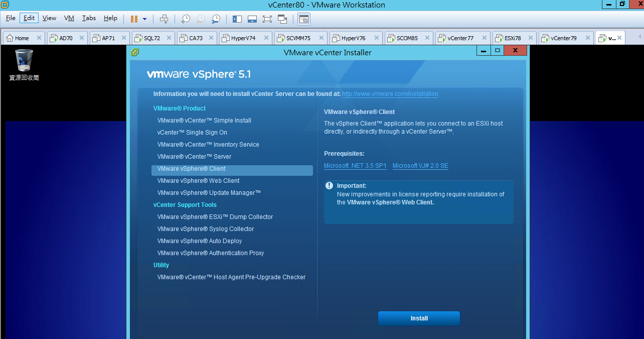Close the ESXi78 tab
The image size is (644, 339).
tap(530, 38)
